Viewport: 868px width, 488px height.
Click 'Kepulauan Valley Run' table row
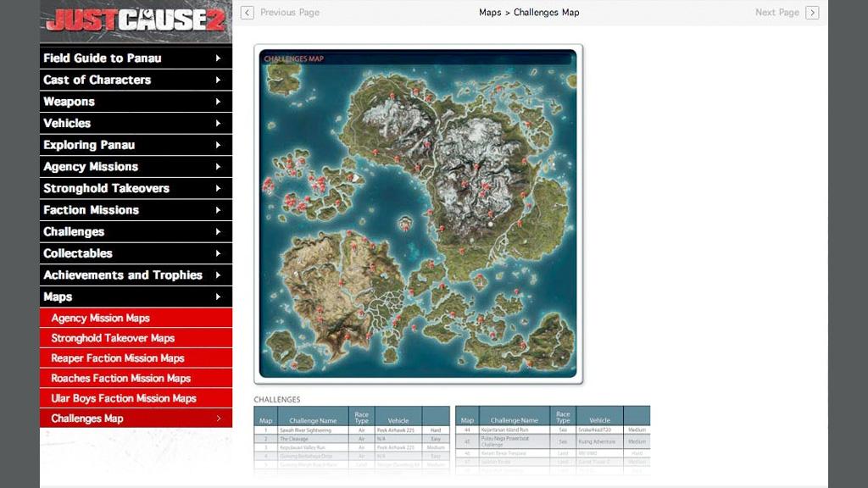click(x=352, y=447)
